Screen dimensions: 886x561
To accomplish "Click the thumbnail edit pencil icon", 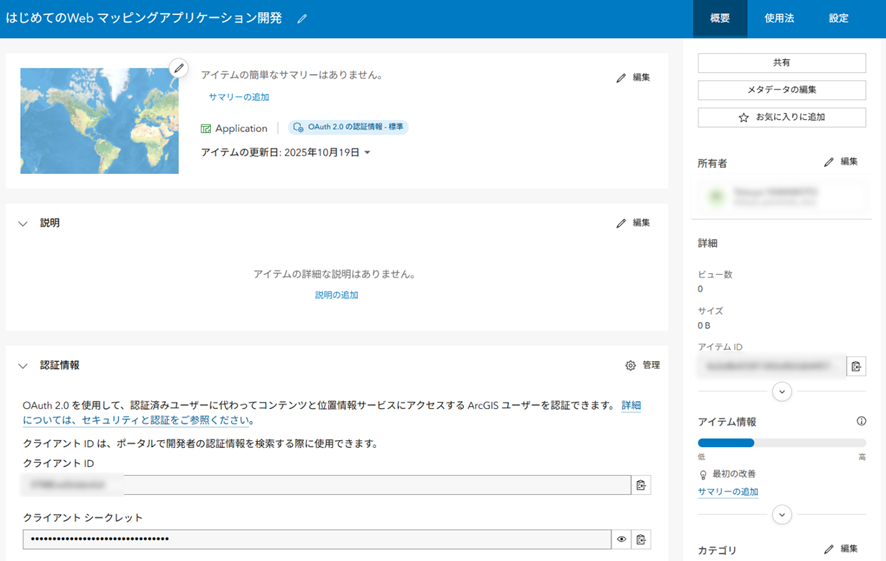I will [179, 68].
